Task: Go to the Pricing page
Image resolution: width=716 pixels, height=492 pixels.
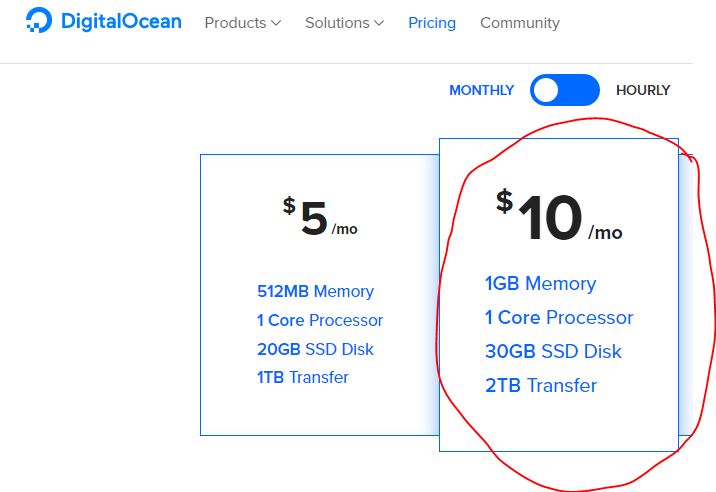Action: 431,22
